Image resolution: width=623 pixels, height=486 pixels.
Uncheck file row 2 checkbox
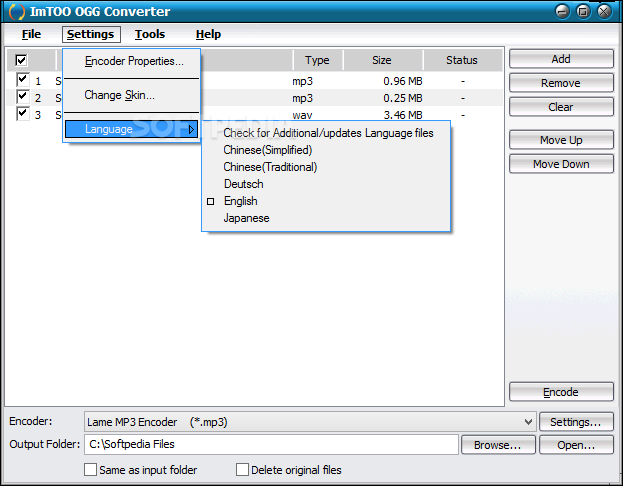coord(23,97)
